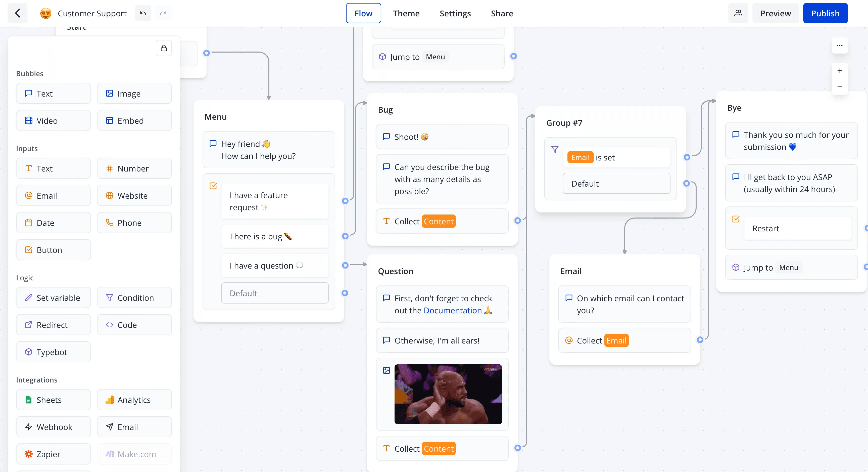Click the Flow tab at top
The height and width of the screenshot is (472, 868).
(363, 13)
